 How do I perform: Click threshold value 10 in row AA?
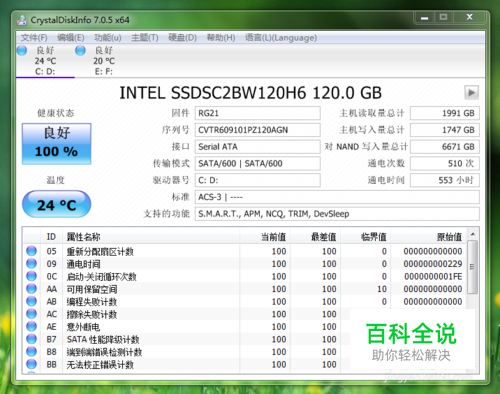click(382, 289)
